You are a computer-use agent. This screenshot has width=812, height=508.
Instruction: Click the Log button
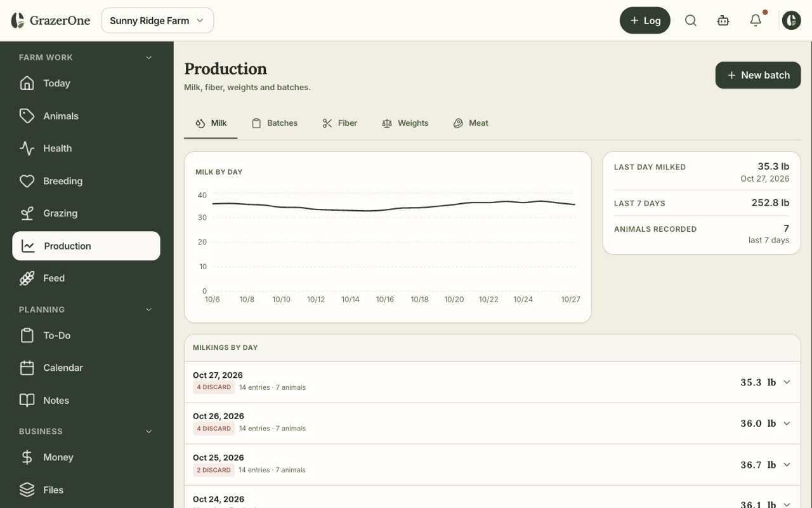(x=645, y=20)
